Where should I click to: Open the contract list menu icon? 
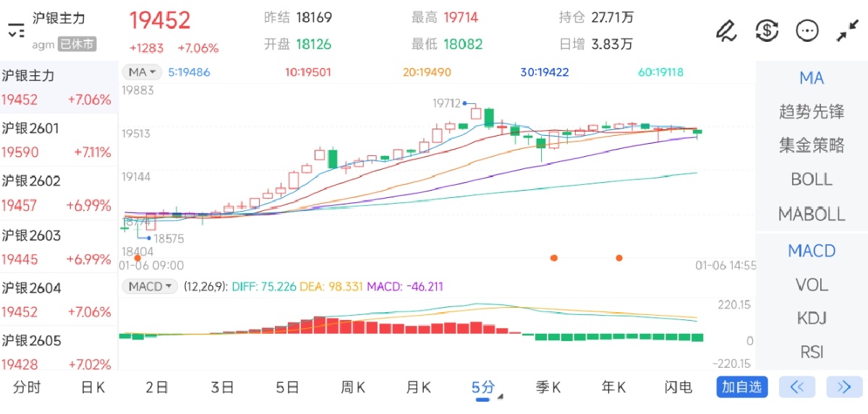tap(16, 30)
